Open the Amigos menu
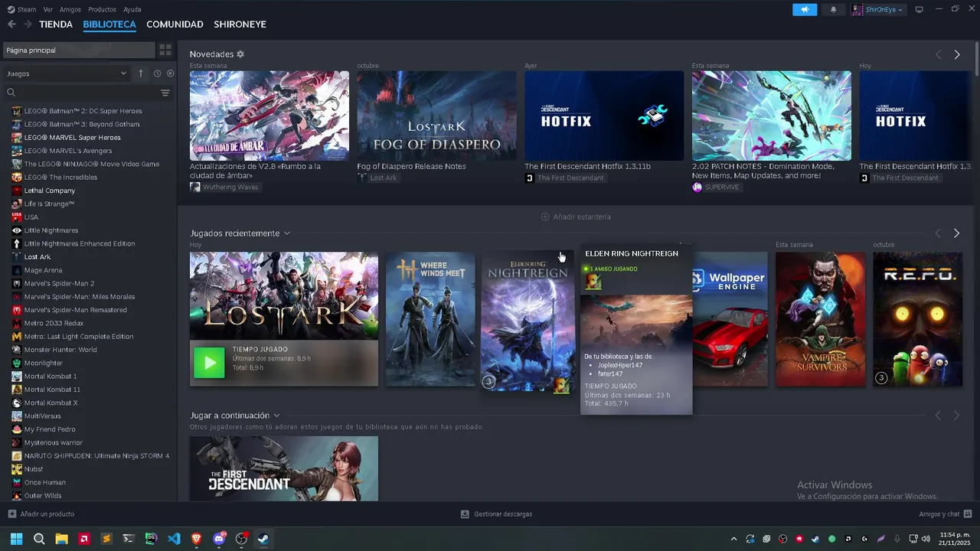This screenshot has height=551, width=980. [70, 9]
